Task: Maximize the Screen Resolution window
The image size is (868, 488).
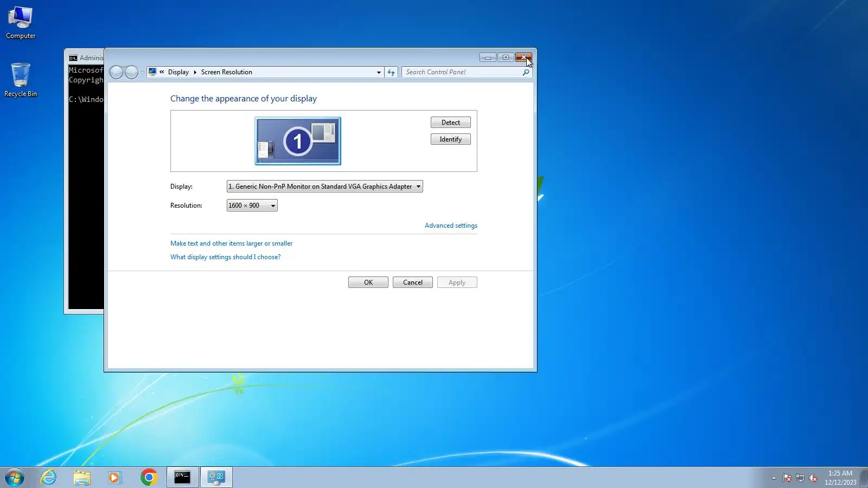Action: click(x=506, y=57)
